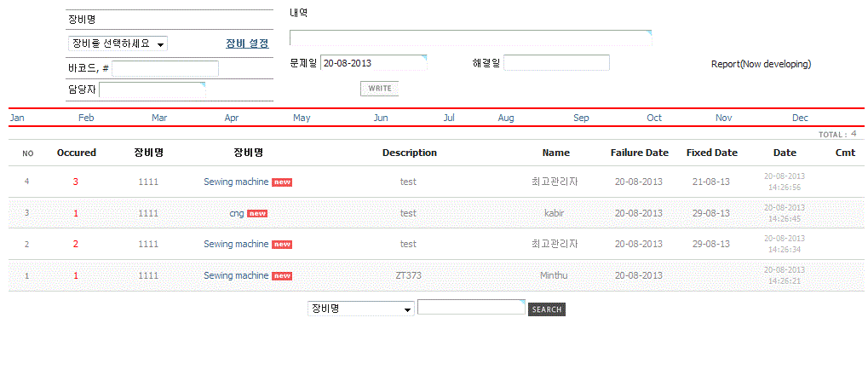
Task: Go to the May month tab
Action: tap(302, 118)
